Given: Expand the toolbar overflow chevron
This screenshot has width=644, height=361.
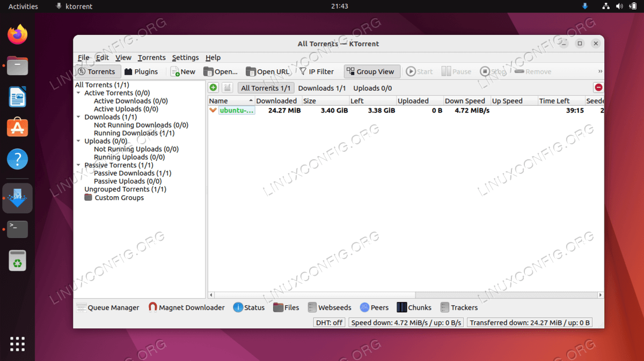Looking at the screenshot, I should tap(600, 71).
